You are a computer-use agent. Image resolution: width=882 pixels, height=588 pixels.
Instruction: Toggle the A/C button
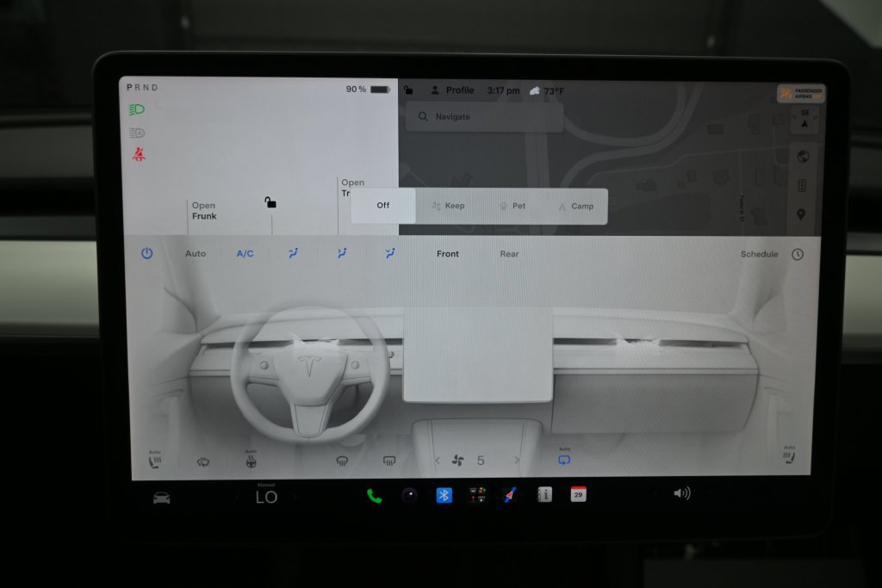pos(245,253)
